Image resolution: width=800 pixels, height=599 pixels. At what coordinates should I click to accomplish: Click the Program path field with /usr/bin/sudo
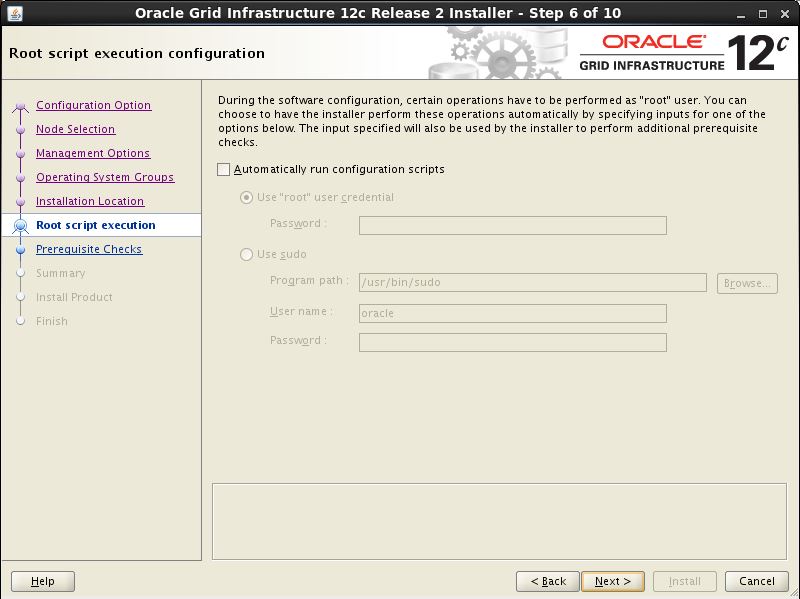533,282
